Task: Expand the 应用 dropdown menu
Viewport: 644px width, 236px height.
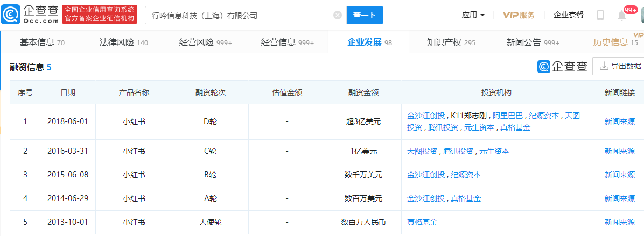Action: (473, 15)
